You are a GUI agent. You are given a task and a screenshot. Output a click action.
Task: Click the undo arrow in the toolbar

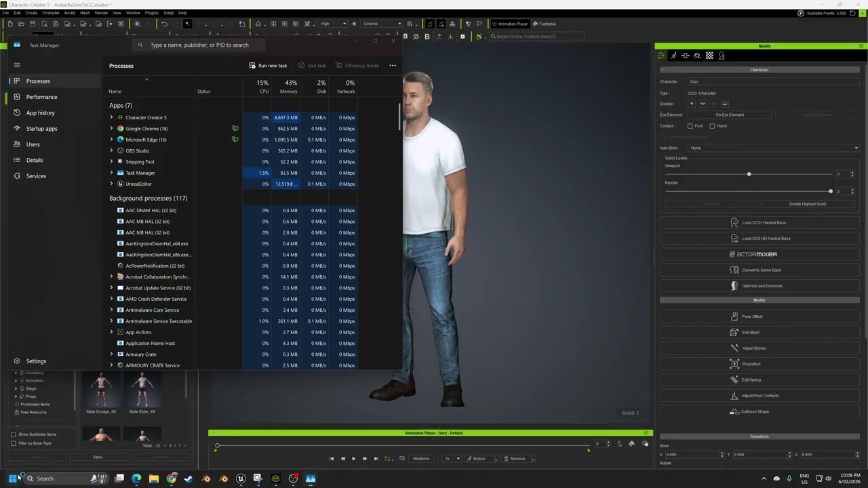(x=164, y=24)
